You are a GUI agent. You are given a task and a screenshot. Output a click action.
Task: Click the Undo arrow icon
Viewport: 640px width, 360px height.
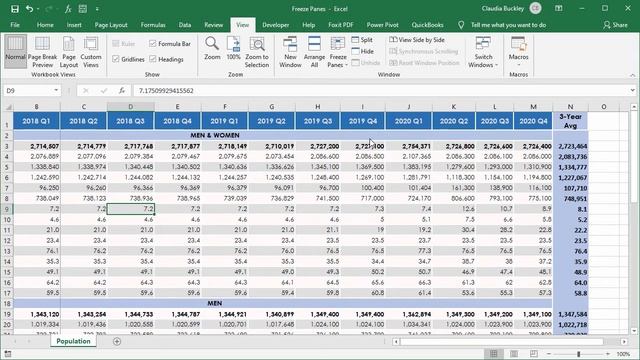(x=29, y=9)
